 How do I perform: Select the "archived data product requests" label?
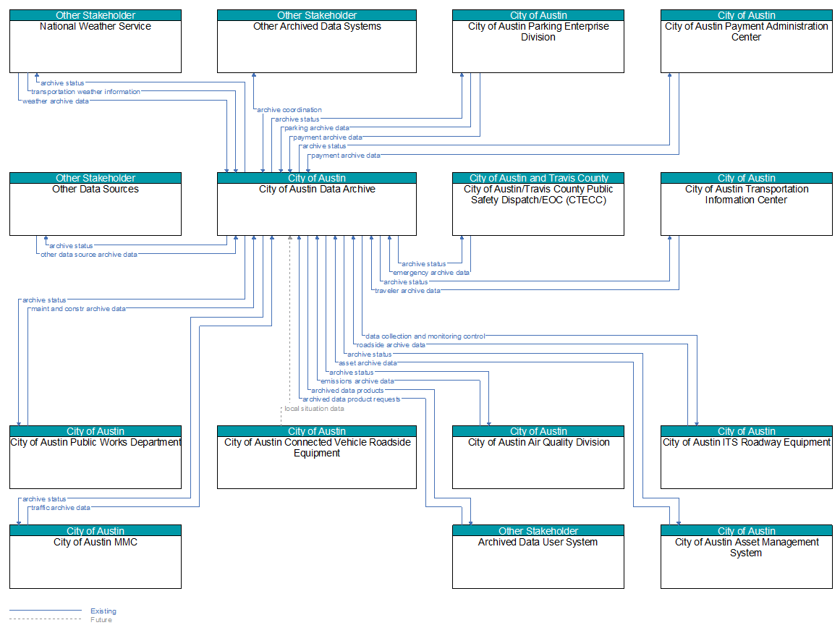tap(352, 399)
